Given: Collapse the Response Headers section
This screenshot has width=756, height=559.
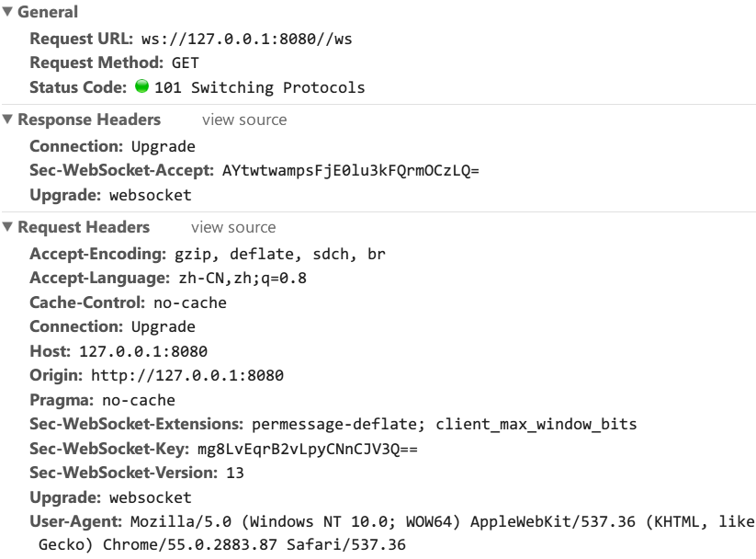Looking at the screenshot, I should pyautogui.click(x=9, y=120).
